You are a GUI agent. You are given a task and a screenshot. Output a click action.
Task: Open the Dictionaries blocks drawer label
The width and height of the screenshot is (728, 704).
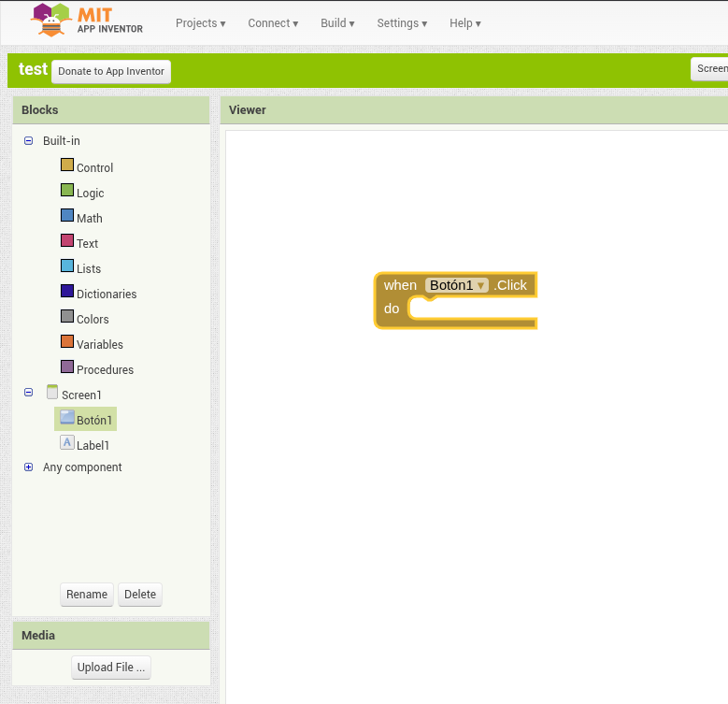[x=107, y=294]
